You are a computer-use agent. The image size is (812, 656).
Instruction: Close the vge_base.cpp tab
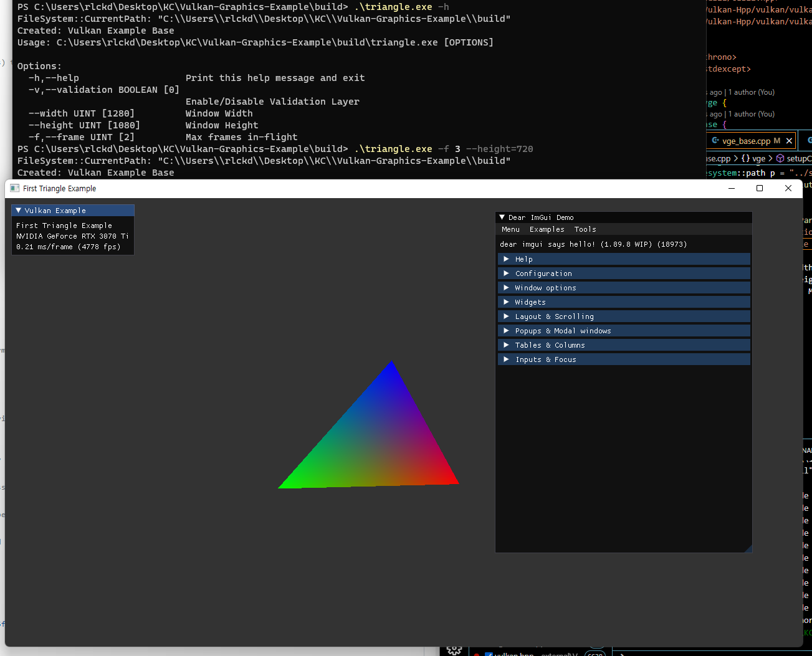tap(789, 141)
